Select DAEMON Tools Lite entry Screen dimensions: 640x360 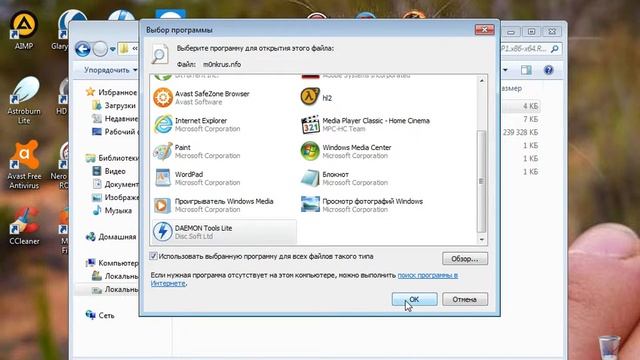(x=224, y=232)
